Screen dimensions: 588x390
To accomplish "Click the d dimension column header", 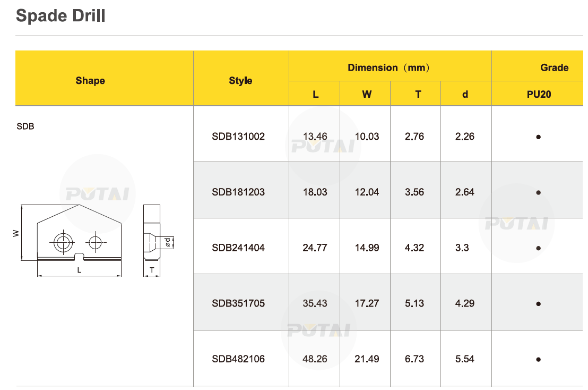I will coord(465,95).
